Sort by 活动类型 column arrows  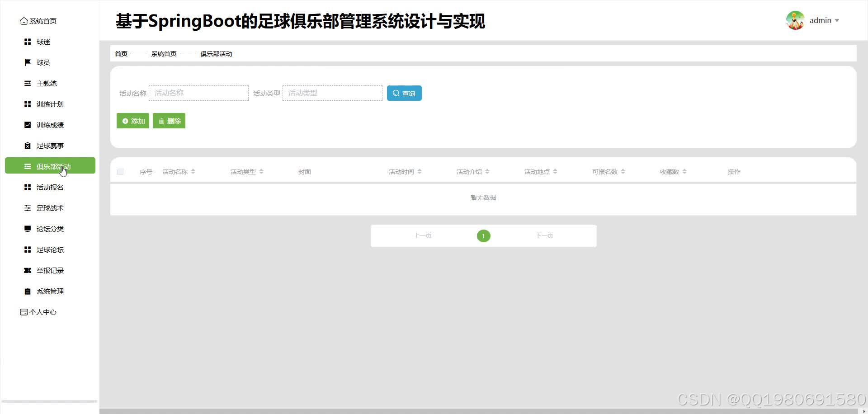point(261,172)
